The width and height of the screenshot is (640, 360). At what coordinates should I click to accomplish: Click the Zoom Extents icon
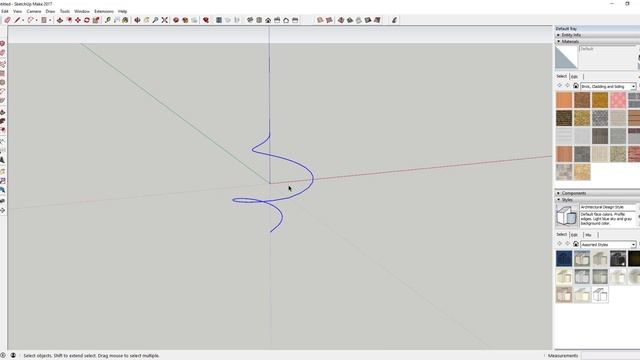point(165,20)
